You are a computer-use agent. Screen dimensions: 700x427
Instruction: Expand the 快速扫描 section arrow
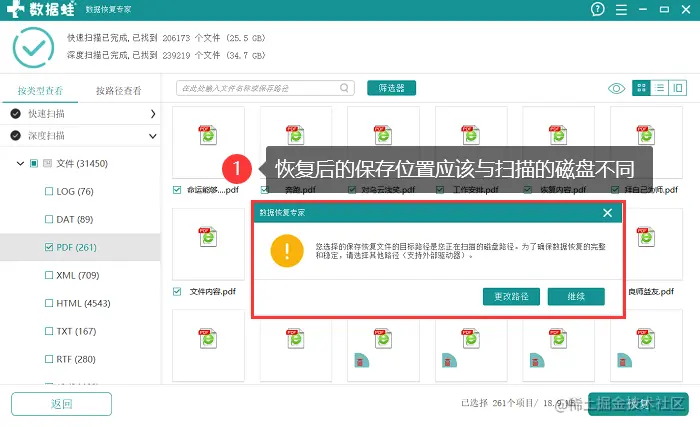[x=153, y=114]
